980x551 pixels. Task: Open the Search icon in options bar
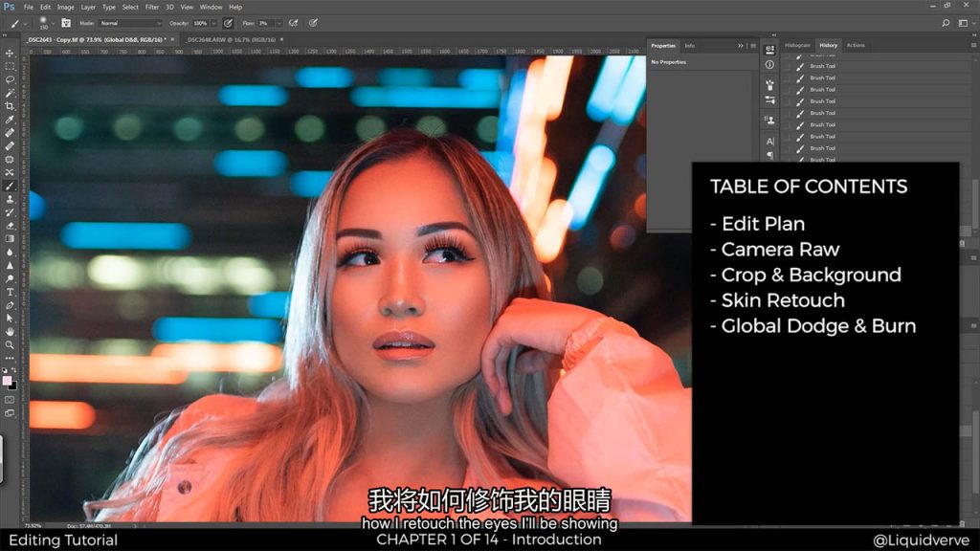[x=946, y=23]
